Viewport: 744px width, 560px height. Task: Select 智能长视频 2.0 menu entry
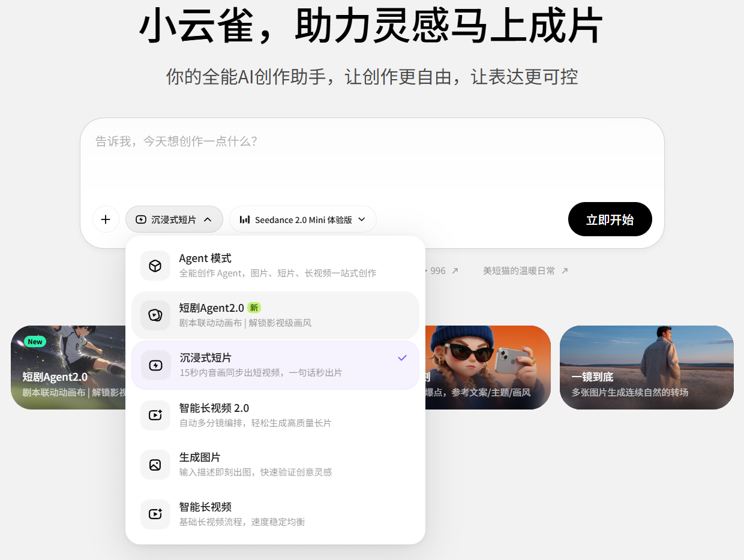point(275,415)
